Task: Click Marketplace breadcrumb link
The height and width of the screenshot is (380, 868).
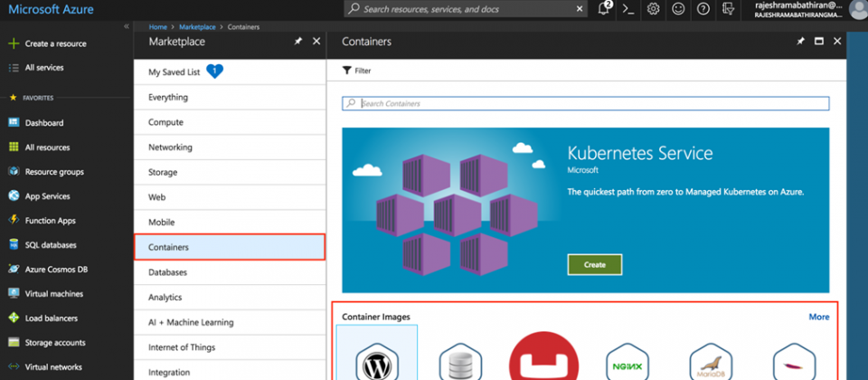Action: [x=197, y=26]
